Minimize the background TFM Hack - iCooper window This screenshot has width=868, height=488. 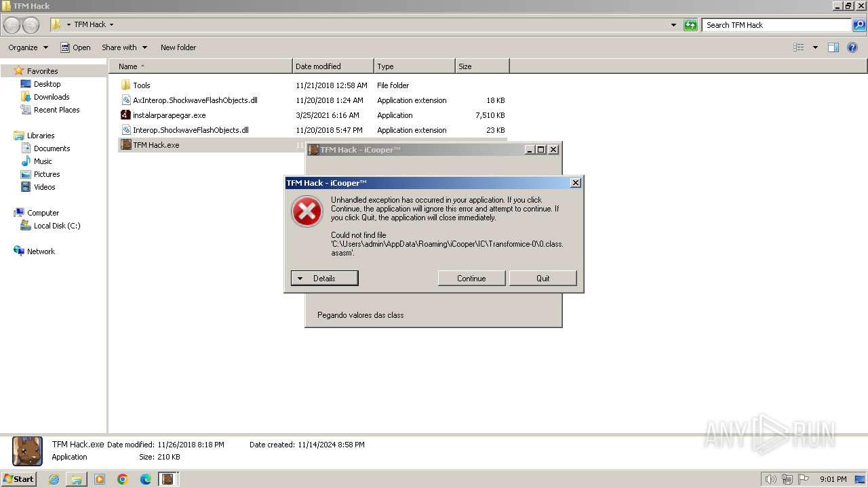pyautogui.click(x=530, y=150)
